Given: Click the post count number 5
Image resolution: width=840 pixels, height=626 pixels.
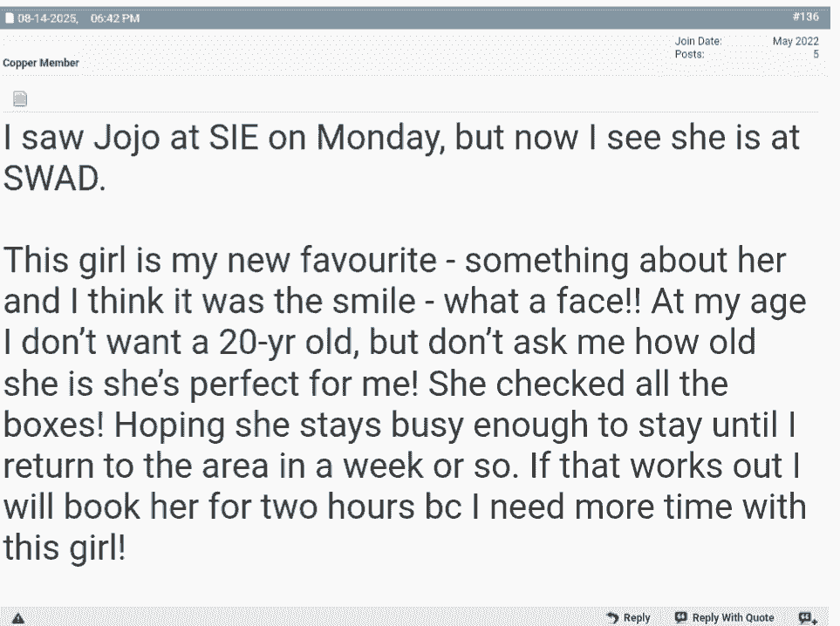Looking at the screenshot, I should pos(816,54).
